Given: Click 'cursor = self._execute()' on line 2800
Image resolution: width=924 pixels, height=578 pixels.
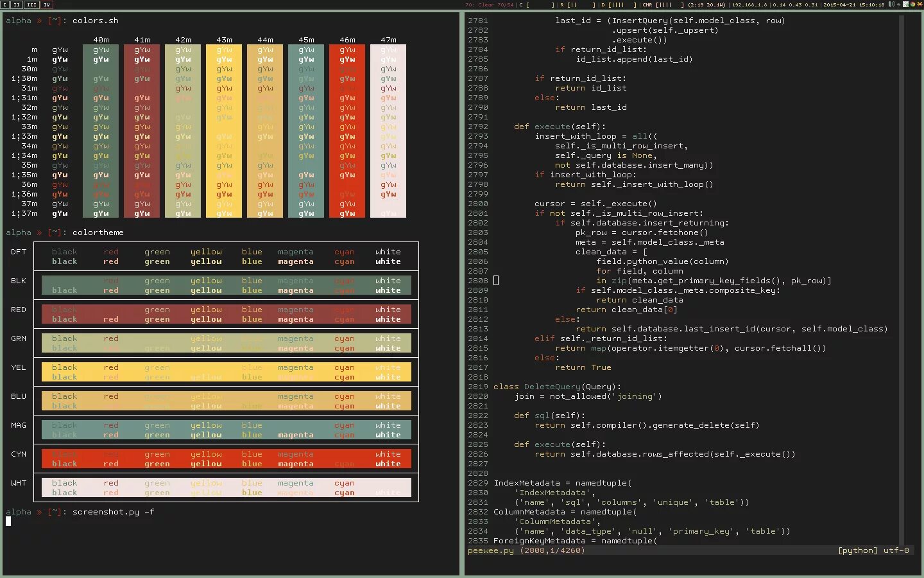Looking at the screenshot, I should pos(596,204).
